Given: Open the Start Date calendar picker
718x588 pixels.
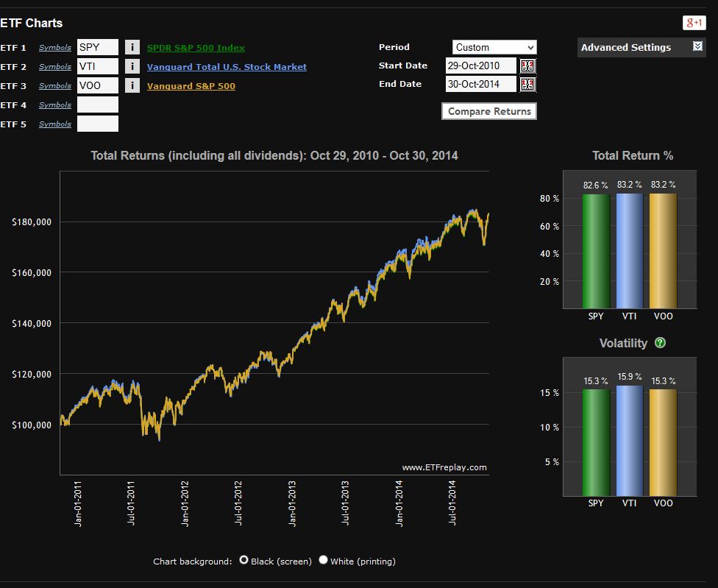Looking at the screenshot, I should click(x=527, y=66).
